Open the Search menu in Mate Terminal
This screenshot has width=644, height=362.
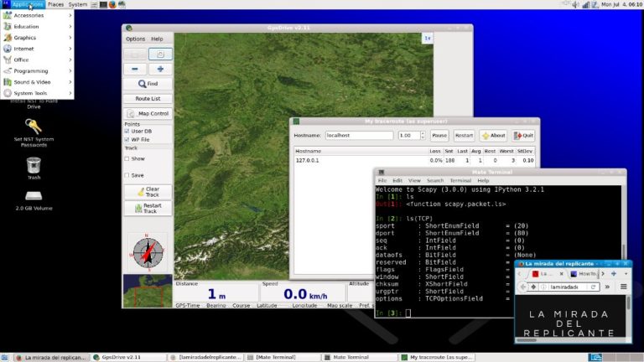435,181
